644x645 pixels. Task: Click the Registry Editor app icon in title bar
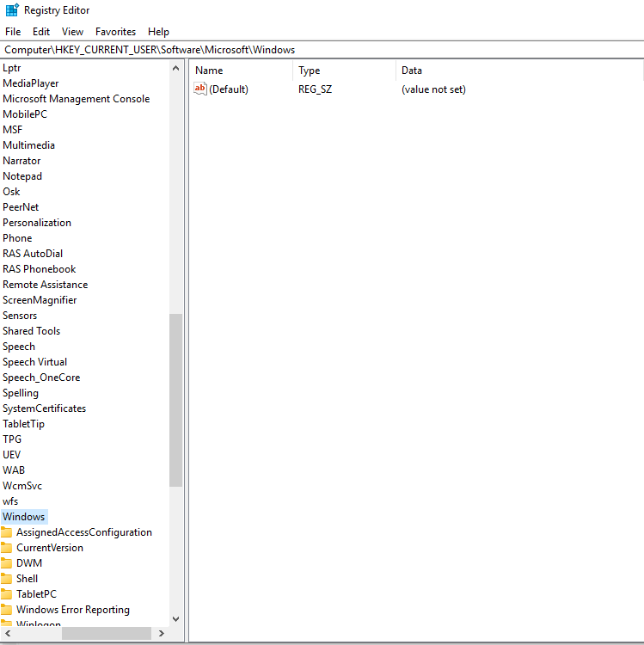tap(12, 9)
